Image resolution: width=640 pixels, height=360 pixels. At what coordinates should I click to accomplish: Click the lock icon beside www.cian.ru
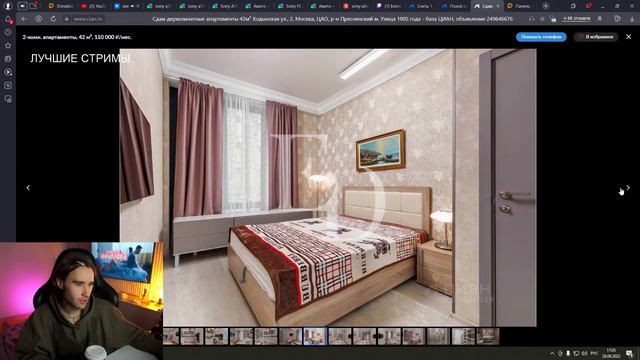66,19
